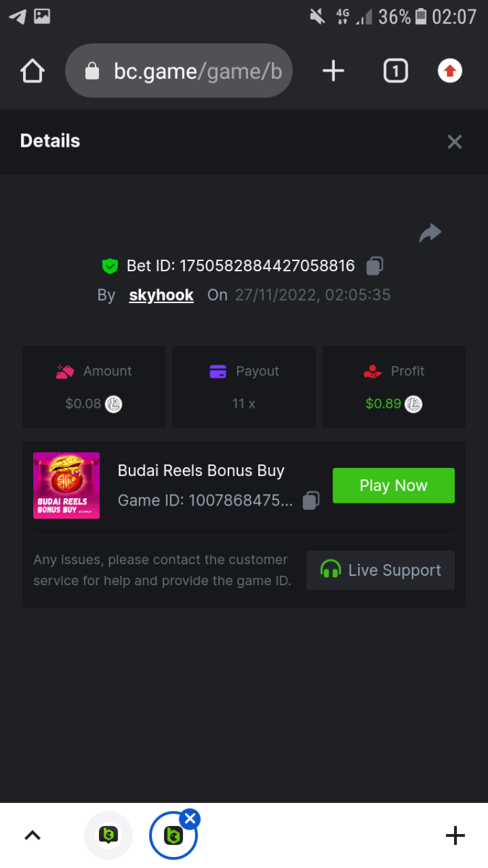This screenshot has width=488, height=868.
Task: Tap the browser home icon
Action: click(x=33, y=71)
